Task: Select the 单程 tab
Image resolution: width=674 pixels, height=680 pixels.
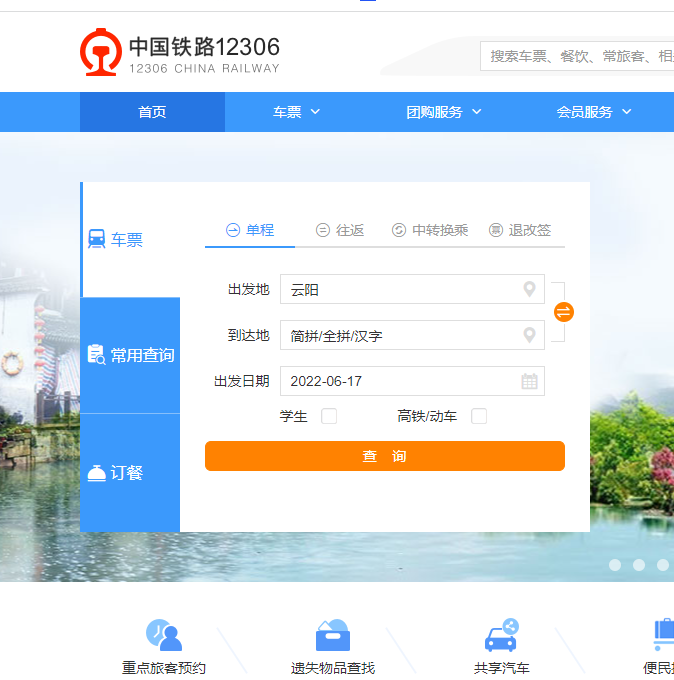Action: tap(250, 230)
